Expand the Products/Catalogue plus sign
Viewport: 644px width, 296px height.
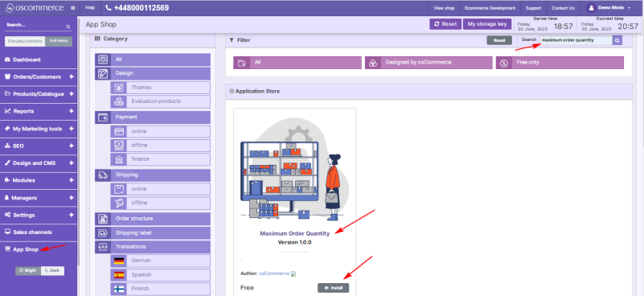pos(72,94)
